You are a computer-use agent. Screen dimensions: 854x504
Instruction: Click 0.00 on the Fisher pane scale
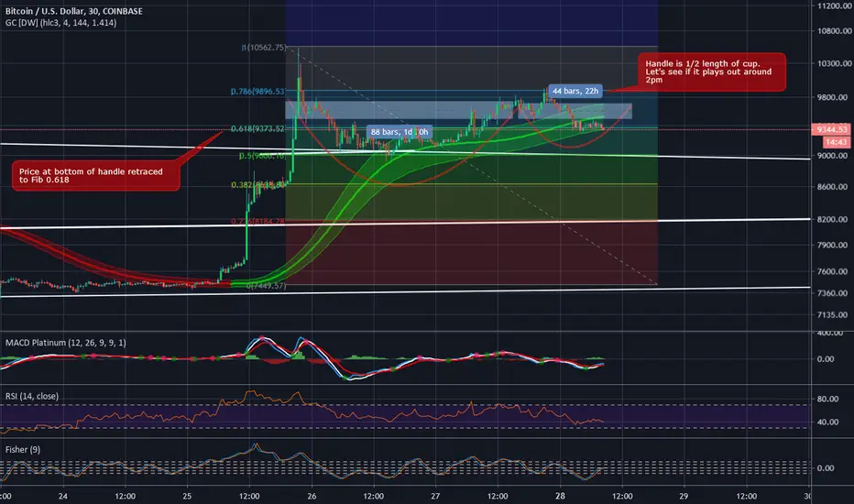pyautogui.click(x=825, y=468)
